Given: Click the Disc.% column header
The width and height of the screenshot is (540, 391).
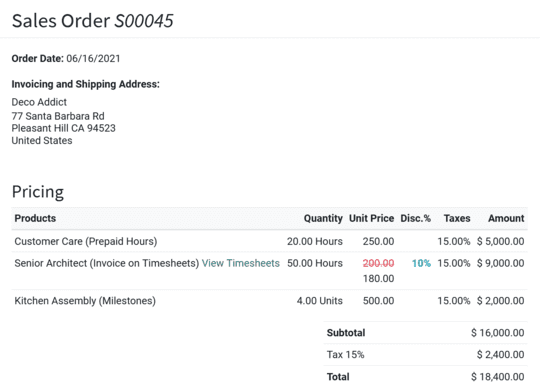Looking at the screenshot, I should tap(415, 218).
